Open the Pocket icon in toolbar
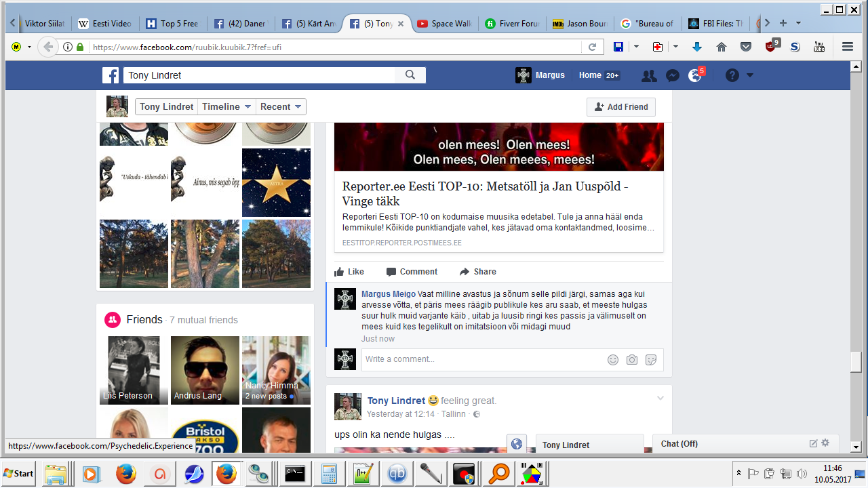The height and width of the screenshot is (488, 868). 746,47
